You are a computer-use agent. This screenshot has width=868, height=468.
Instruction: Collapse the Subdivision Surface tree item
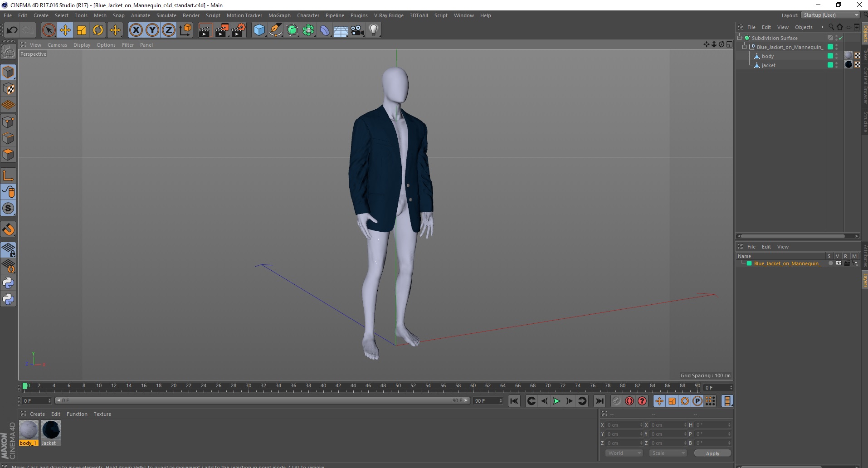740,38
